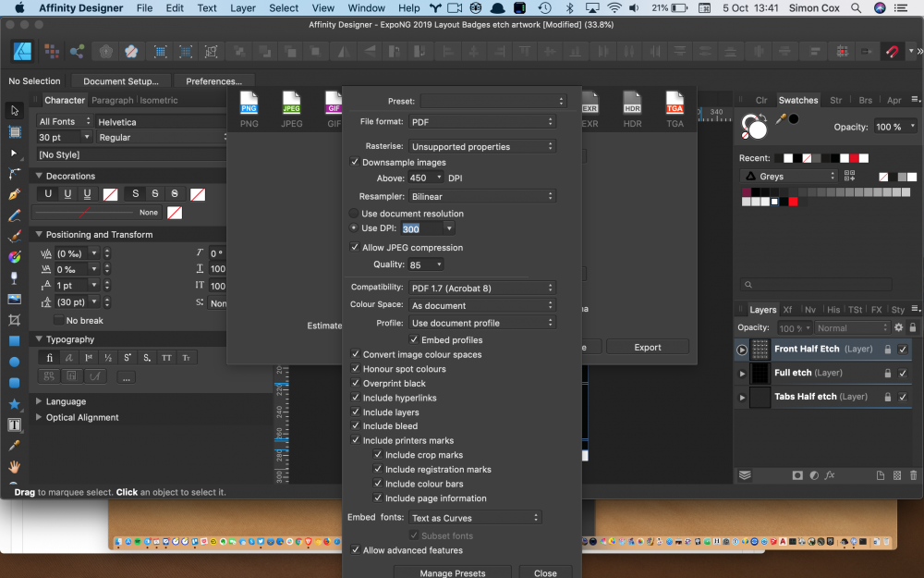Uncheck Include registration marks
This screenshot has width=924, height=578.
(x=377, y=469)
